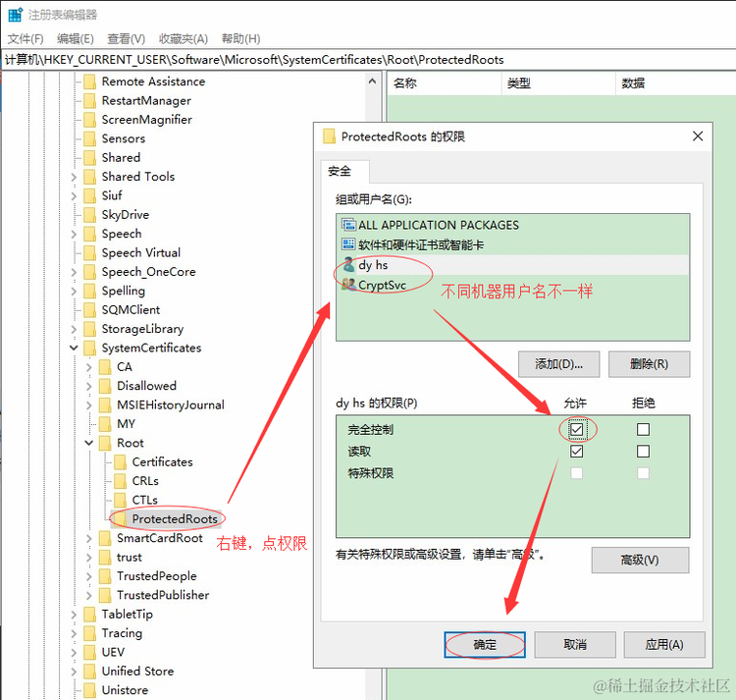Expand the Disallowed node

pos(88,386)
